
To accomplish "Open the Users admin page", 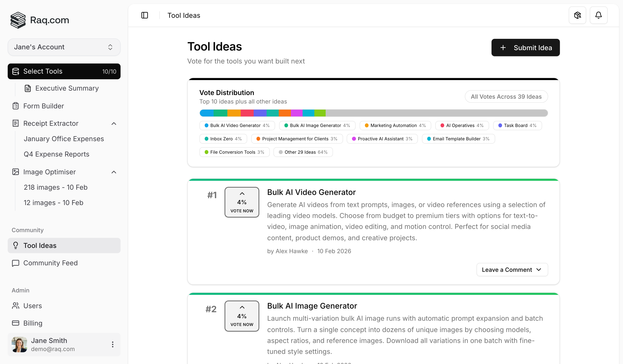I will point(32,306).
